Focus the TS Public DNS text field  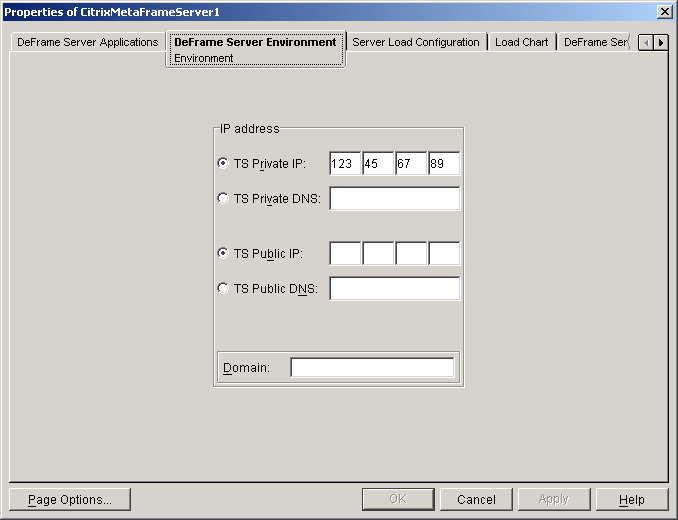pos(395,288)
